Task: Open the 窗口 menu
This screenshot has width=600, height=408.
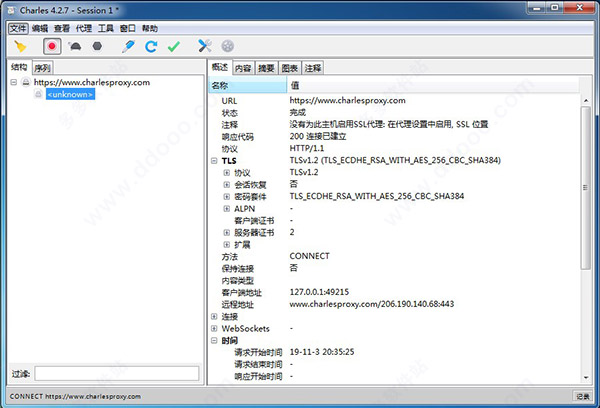Action: 127,28
